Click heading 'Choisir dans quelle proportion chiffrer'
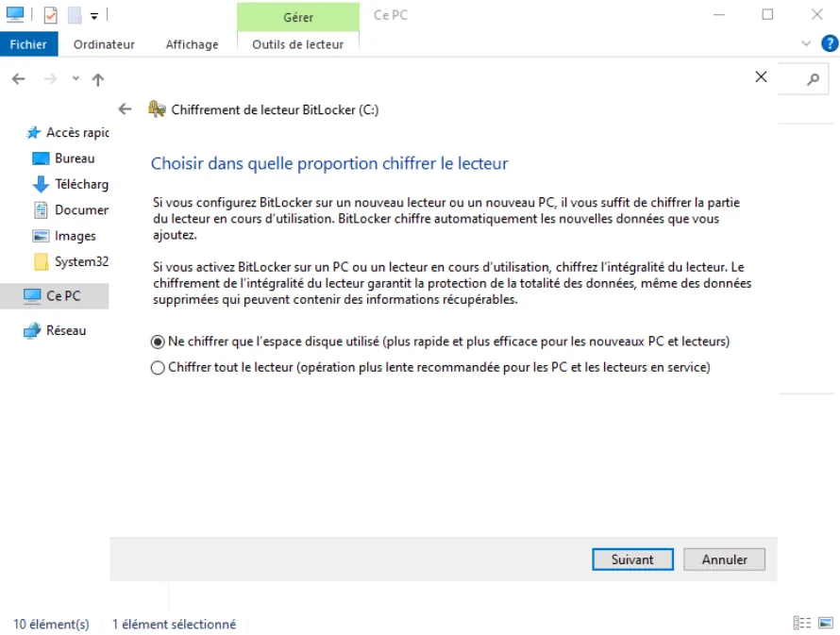This screenshot has width=840, height=635. (329, 163)
